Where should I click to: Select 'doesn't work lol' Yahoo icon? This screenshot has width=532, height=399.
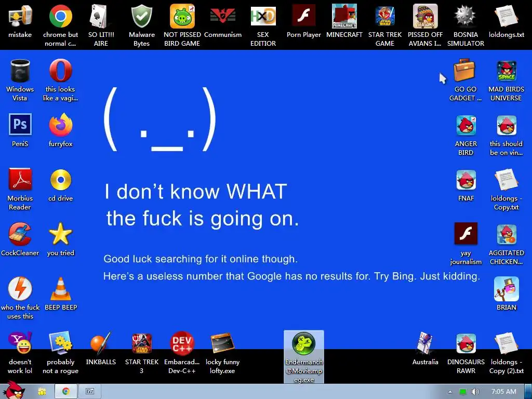point(20,353)
